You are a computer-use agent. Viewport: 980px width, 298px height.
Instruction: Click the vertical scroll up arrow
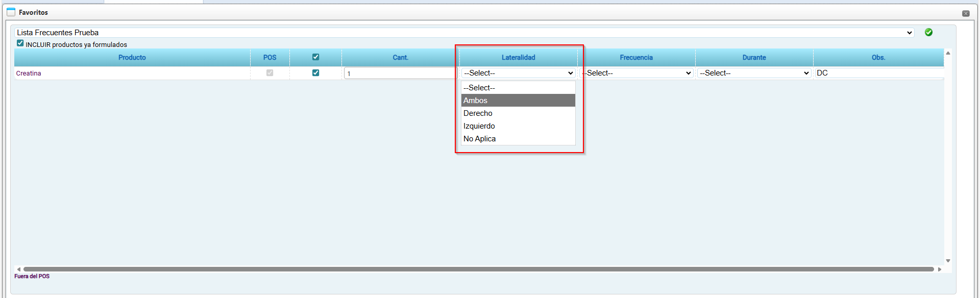pyautogui.click(x=948, y=53)
